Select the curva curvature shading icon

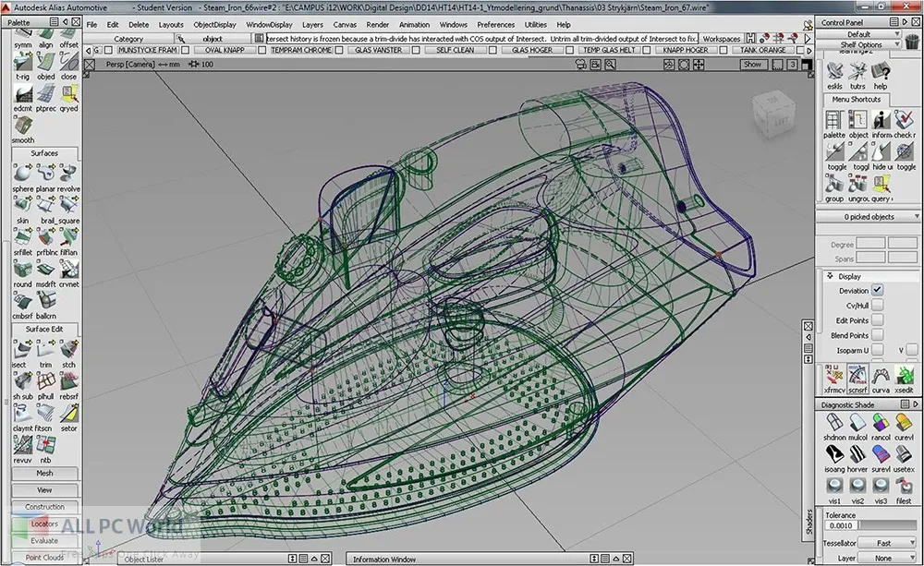click(881, 376)
